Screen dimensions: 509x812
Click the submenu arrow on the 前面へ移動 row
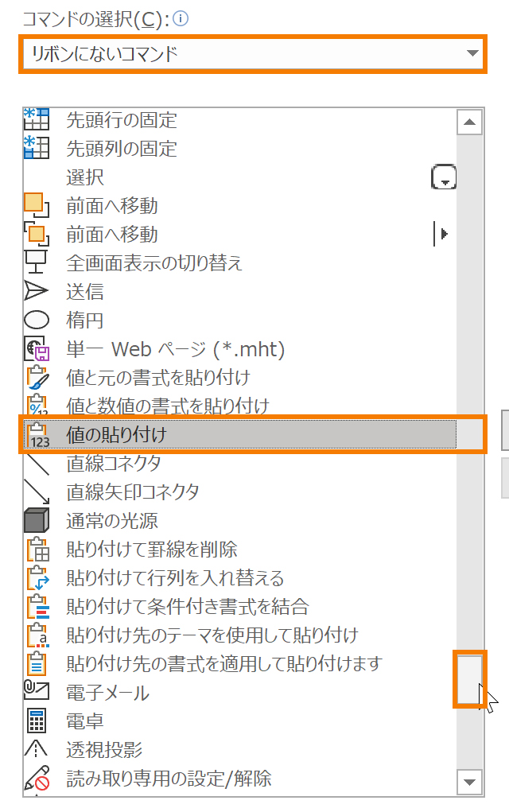pyautogui.click(x=441, y=234)
